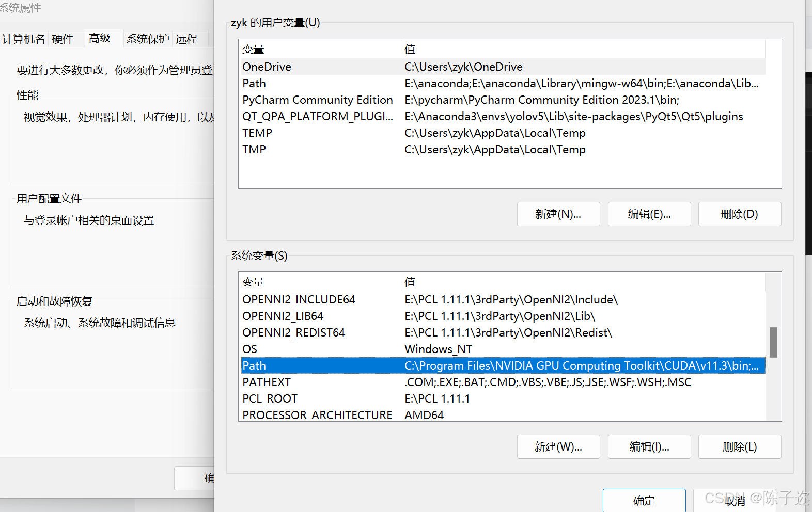Click value E:\PCL 1.11.1 of PCL_ROOT
812x512 pixels.
437,398
